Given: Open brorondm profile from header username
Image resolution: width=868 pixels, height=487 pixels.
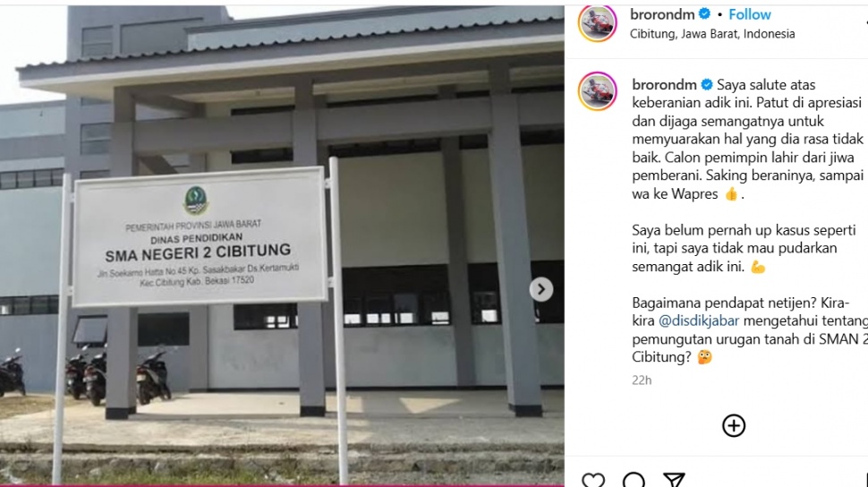Looking at the screenshot, I should [x=662, y=14].
